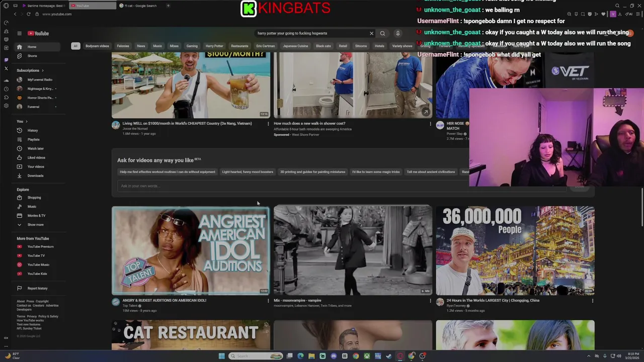Switch to the f1 cat Google Search tab
This screenshot has width=644, height=362.
click(138, 6)
